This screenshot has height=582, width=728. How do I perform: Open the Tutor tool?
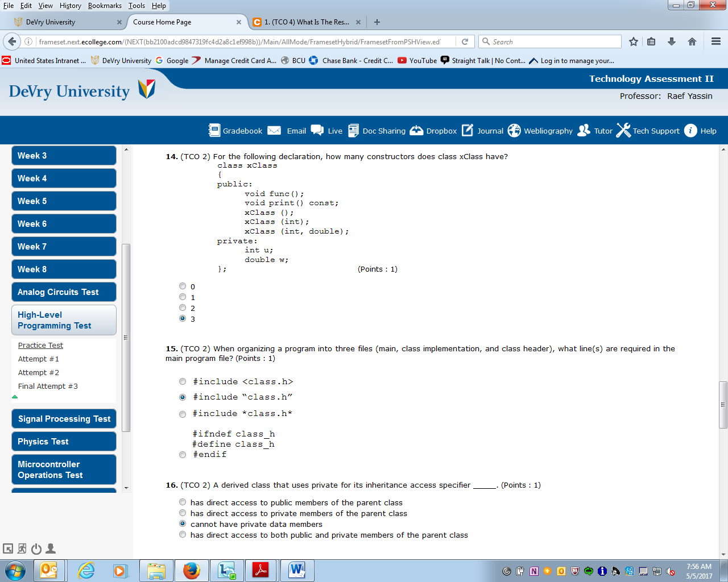(594, 131)
